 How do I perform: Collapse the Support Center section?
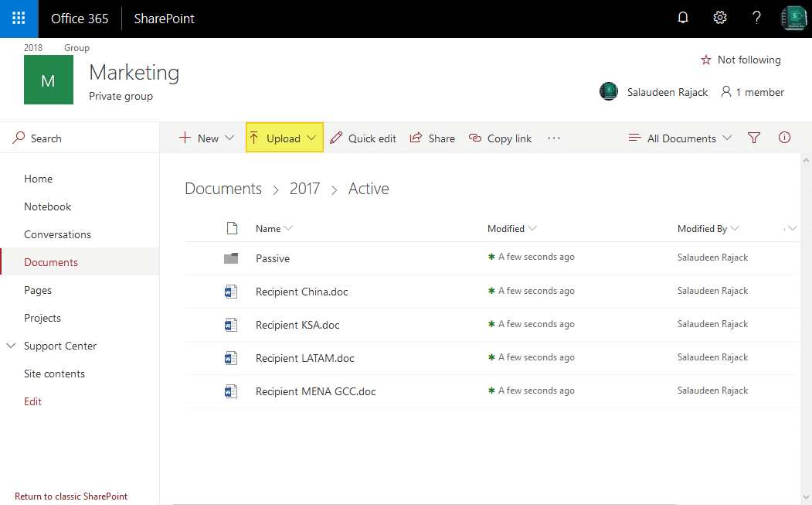pos(10,346)
